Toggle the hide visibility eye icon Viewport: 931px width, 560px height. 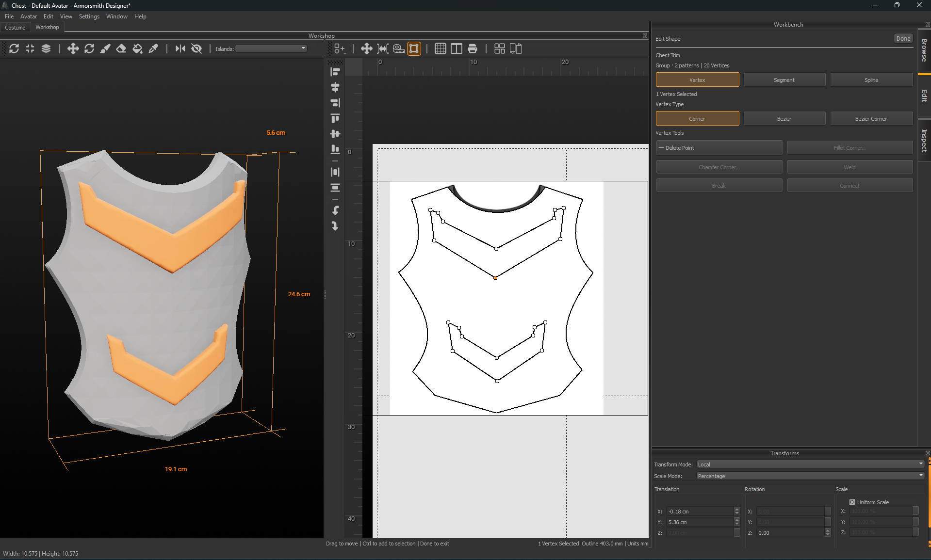196,48
